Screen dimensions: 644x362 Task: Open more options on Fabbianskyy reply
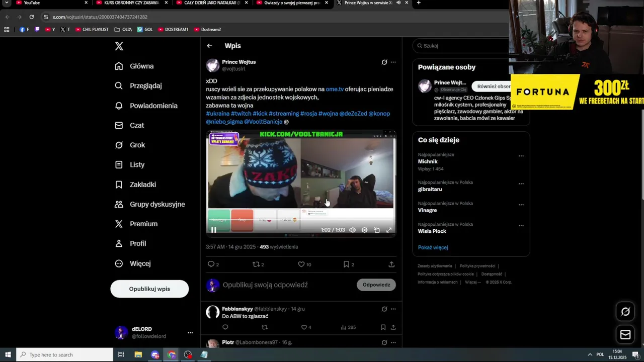point(393,309)
